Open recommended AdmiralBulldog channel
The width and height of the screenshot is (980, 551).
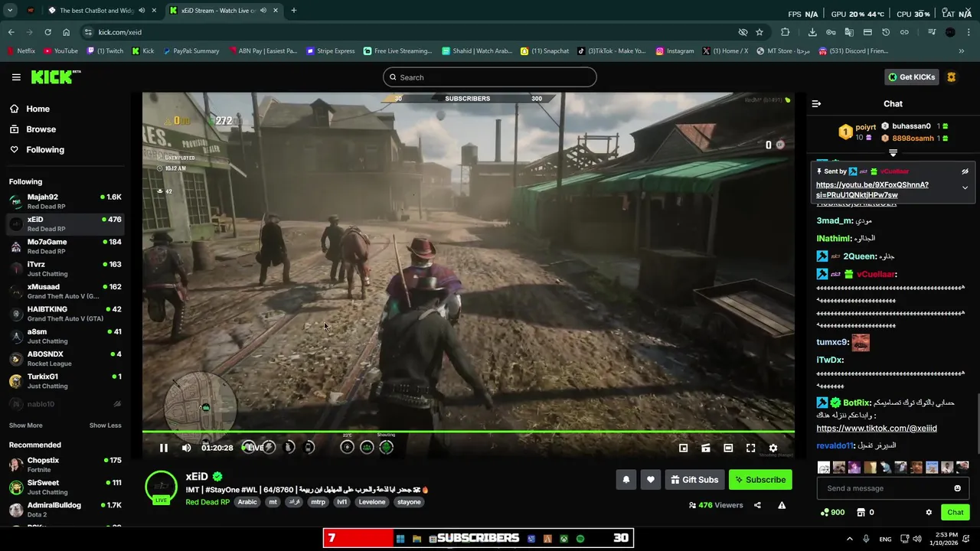coord(64,510)
